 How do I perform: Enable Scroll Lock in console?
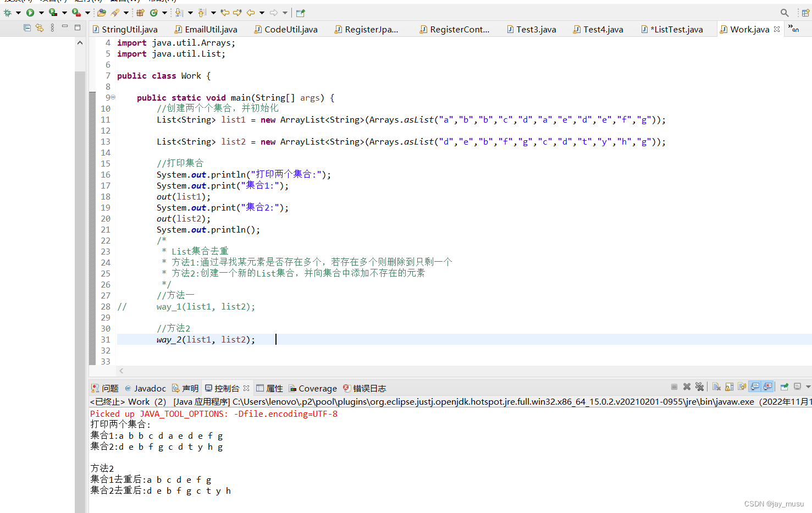728,387
